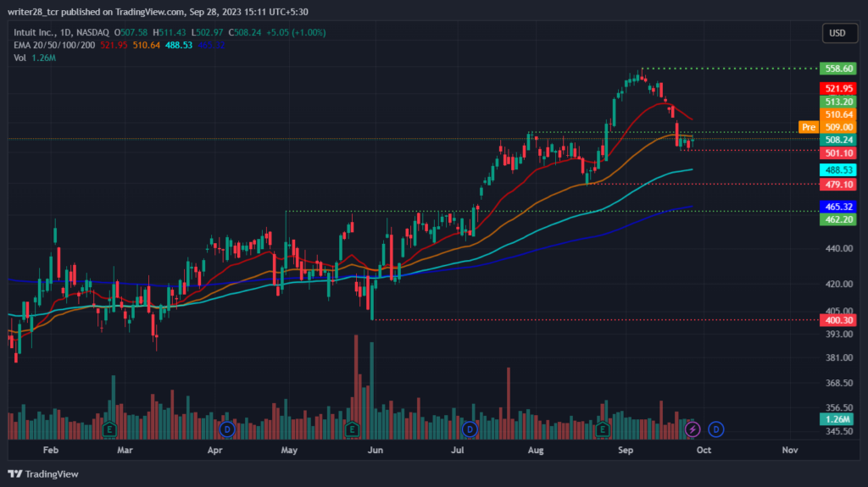Click the 420.00 price axis value
Viewport: 868px width, 487px height.
[839, 284]
